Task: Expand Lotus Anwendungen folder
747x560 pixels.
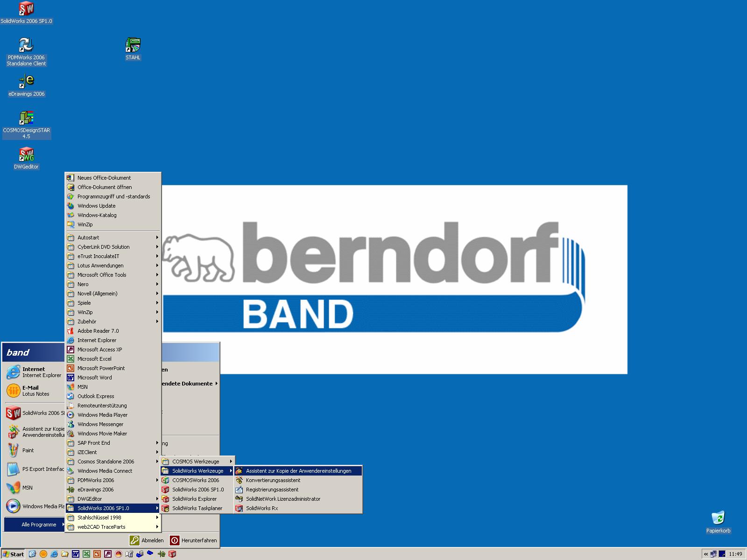Action: 113,266
